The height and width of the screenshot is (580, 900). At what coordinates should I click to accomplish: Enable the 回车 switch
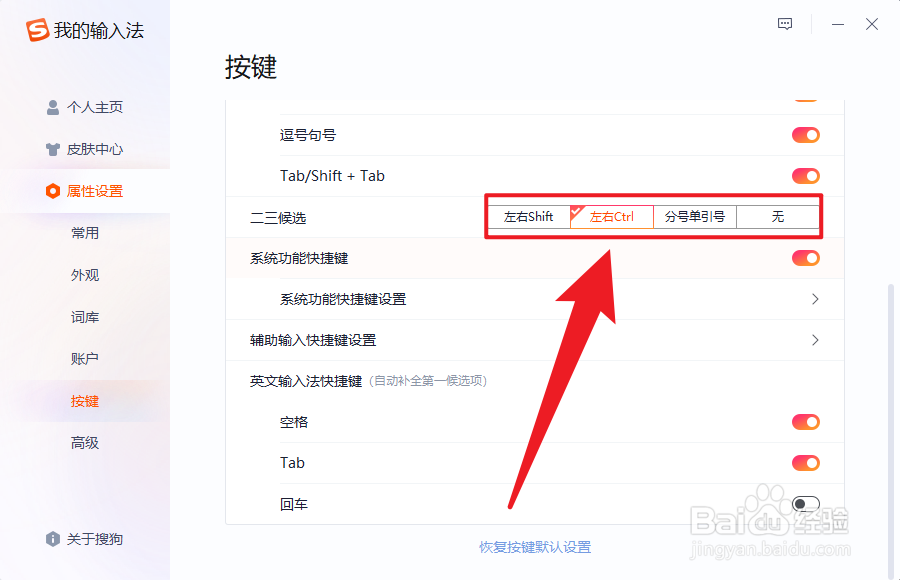pos(805,504)
